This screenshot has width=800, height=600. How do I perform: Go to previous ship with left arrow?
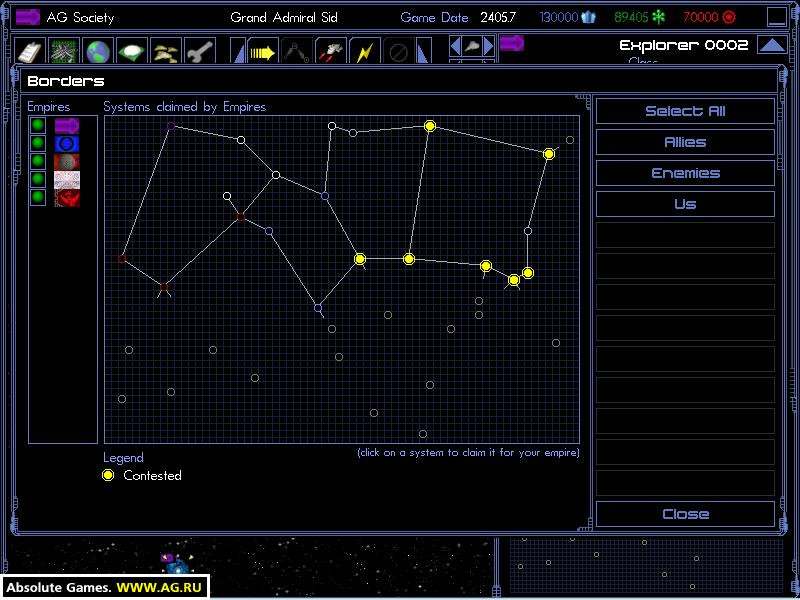click(456, 46)
